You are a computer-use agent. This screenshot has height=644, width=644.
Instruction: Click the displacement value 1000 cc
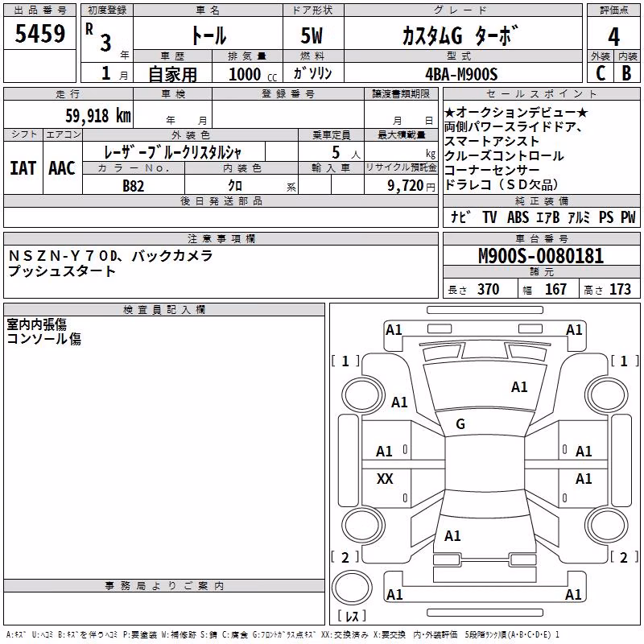click(x=253, y=75)
